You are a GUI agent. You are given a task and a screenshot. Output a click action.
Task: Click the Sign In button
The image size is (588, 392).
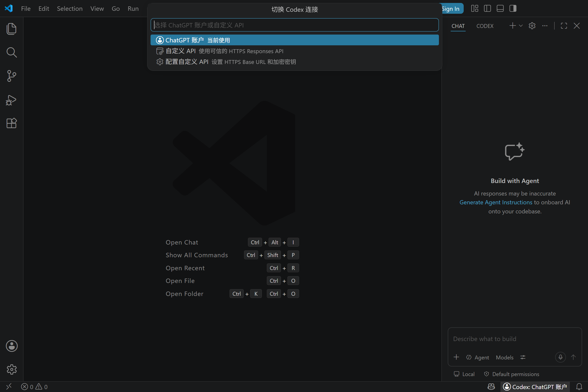click(452, 9)
